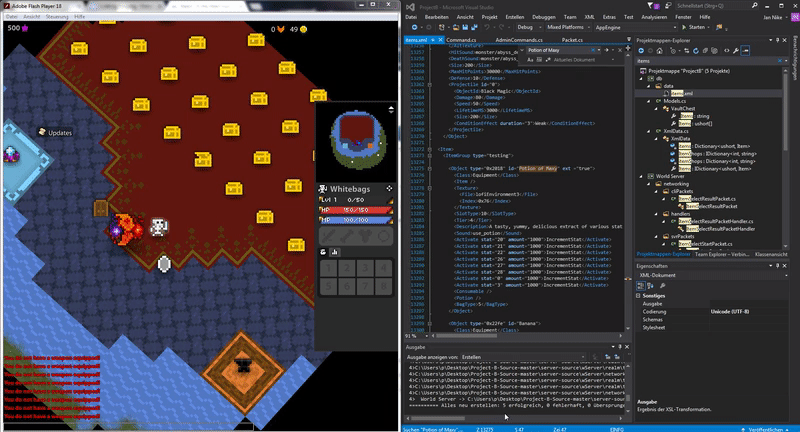
Task: Toggle auto-hide pin of the Output panel
Action: point(620,347)
